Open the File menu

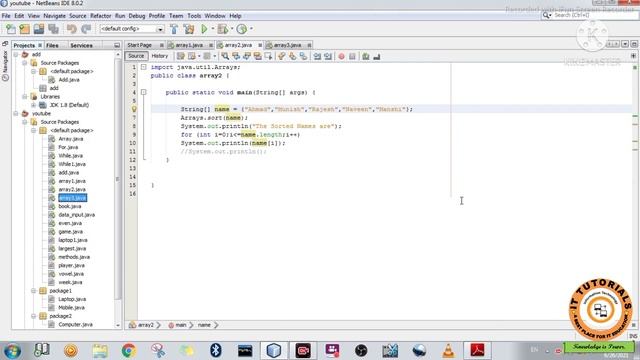tap(6, 16)
